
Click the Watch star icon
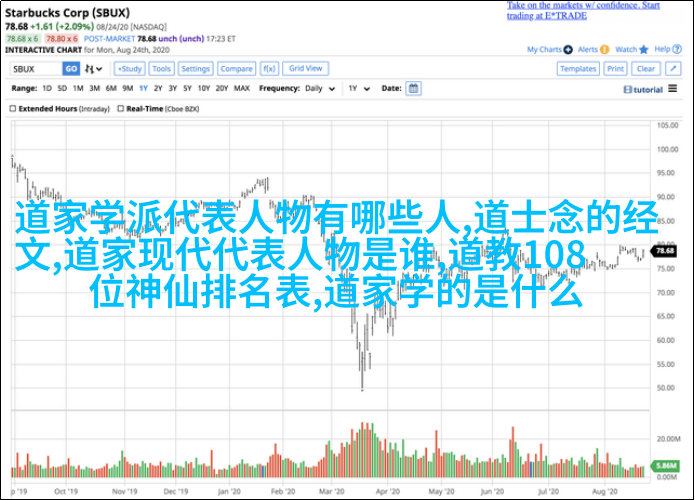pyautogui.click(x=644, y=49)
